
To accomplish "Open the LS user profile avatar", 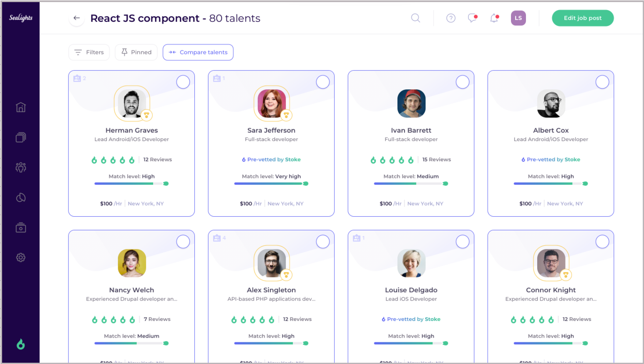I will click(x=518, y=18).
